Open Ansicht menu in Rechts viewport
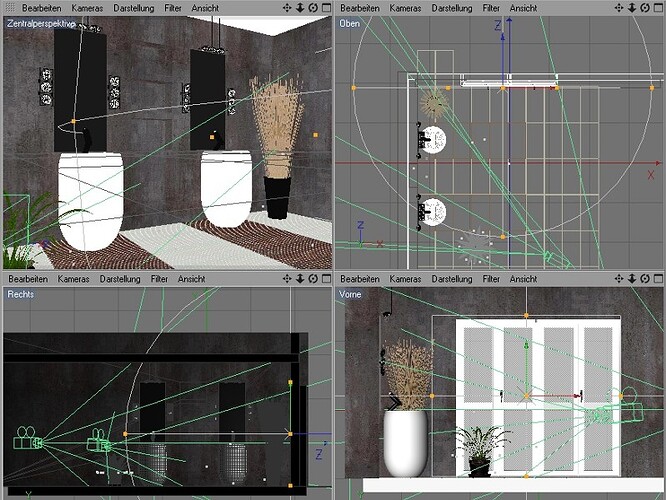The image size is (666, 500). tap(192, 279)
